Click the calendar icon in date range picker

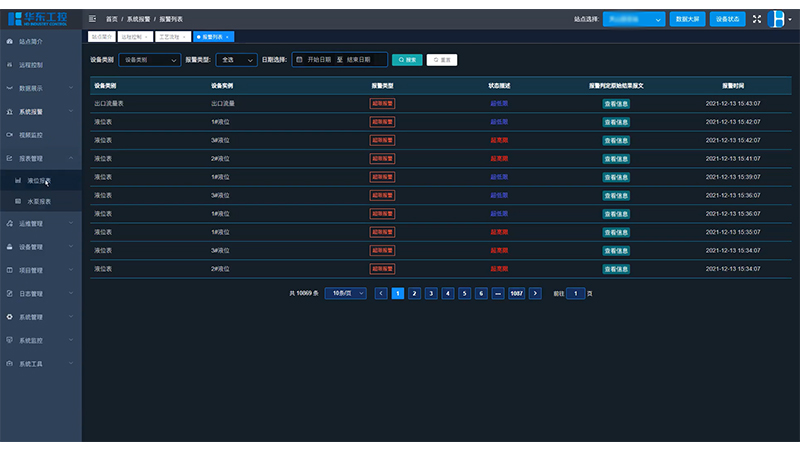[x=299, y=60]
